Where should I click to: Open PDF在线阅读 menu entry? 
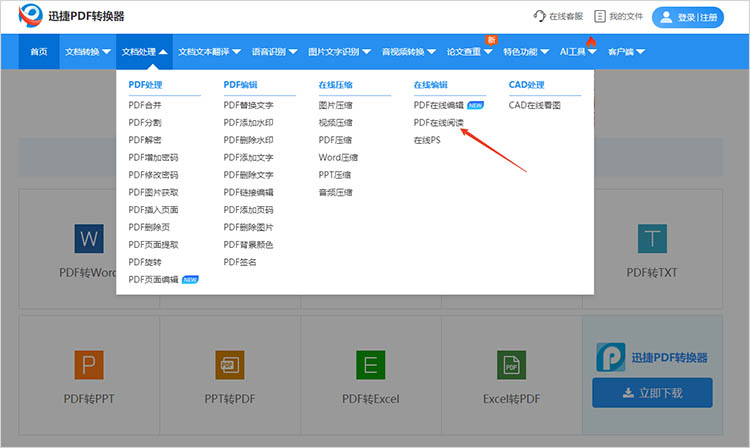tap(439, 123)
